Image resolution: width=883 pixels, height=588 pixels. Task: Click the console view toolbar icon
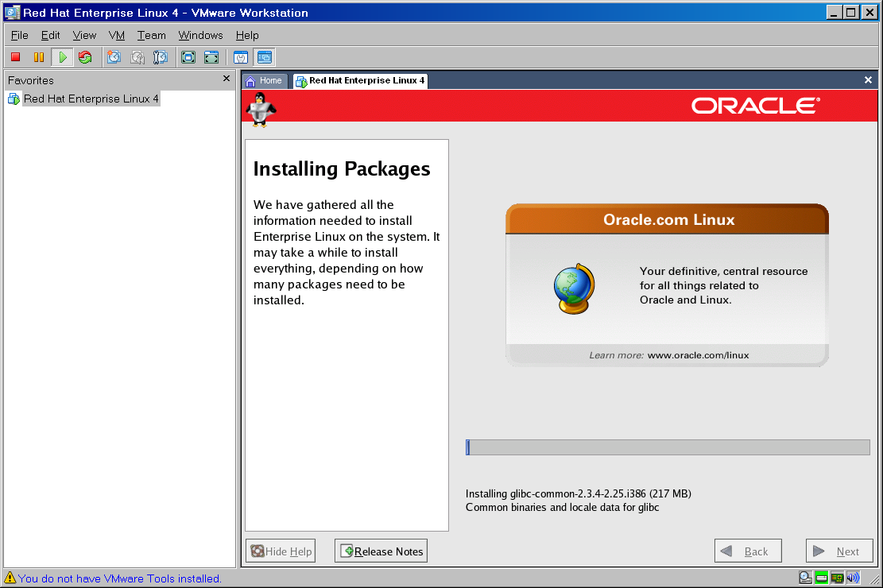264,57
